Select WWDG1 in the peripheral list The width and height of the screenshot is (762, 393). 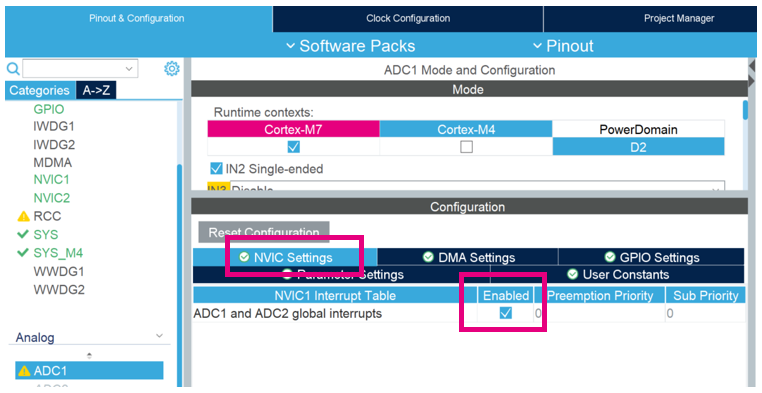(59, 272)
